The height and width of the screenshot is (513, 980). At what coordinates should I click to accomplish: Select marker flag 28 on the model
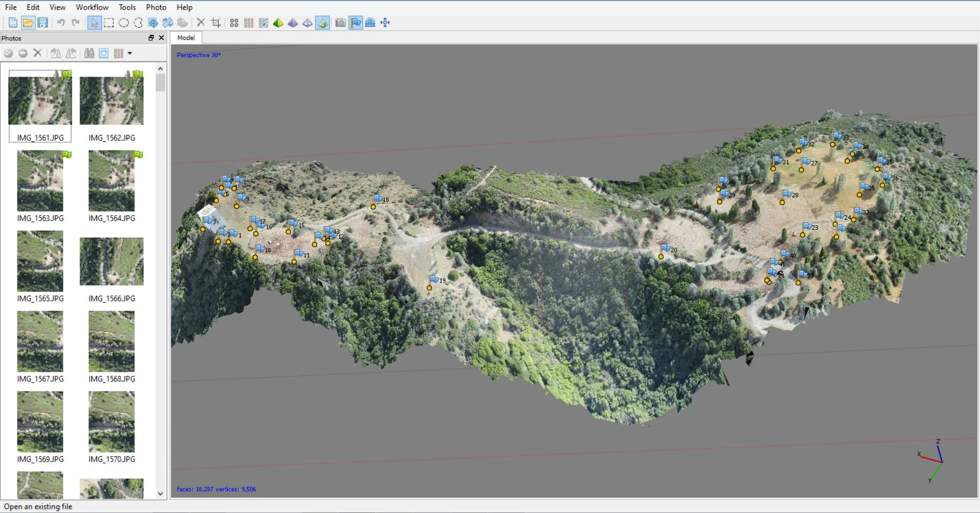788,194
